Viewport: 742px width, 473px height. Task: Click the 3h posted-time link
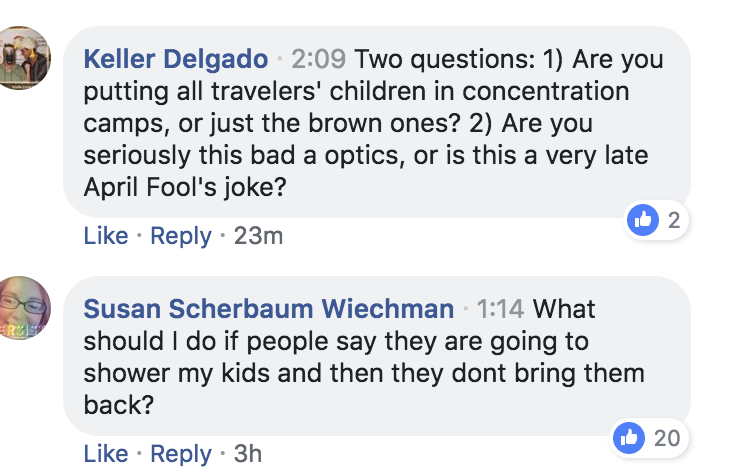(x=247, y=453)
